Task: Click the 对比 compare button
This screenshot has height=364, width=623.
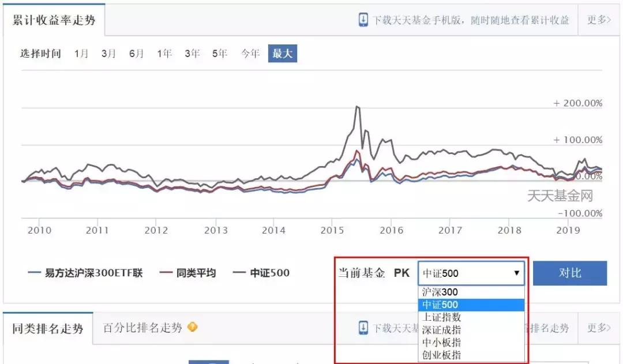Action: pos(571,273)
